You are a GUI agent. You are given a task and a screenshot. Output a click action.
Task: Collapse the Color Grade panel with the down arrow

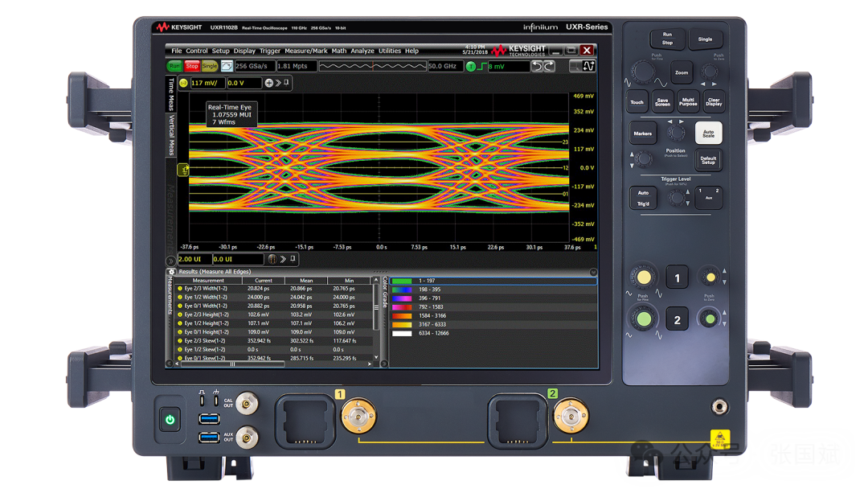click(x=594, y=272)
